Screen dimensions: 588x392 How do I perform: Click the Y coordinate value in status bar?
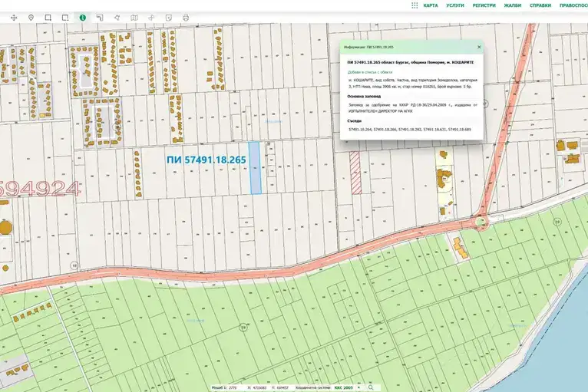point(282,387)
